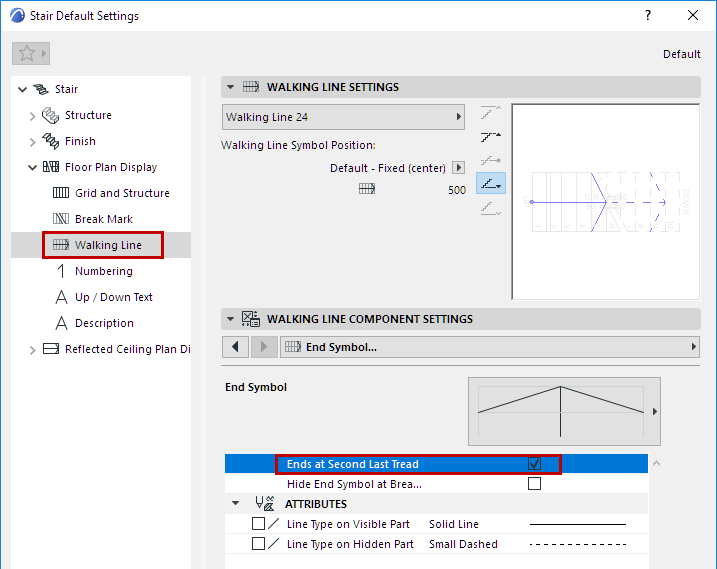Click the Favorites star button
717x569 pixels.
pos(27,54)
